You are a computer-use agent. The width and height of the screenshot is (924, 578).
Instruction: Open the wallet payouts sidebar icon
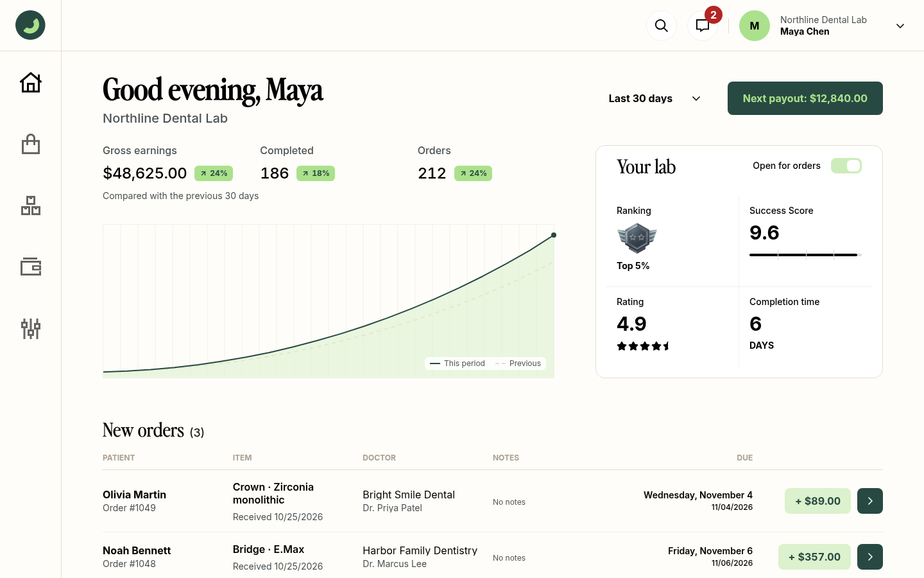(30, 267)
